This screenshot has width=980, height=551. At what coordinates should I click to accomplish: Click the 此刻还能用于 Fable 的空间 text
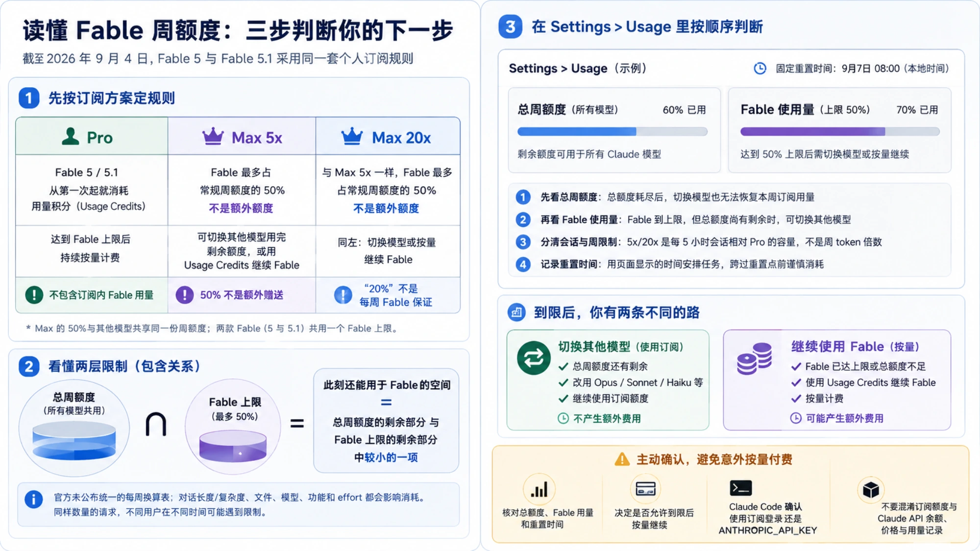coord(387,385)
